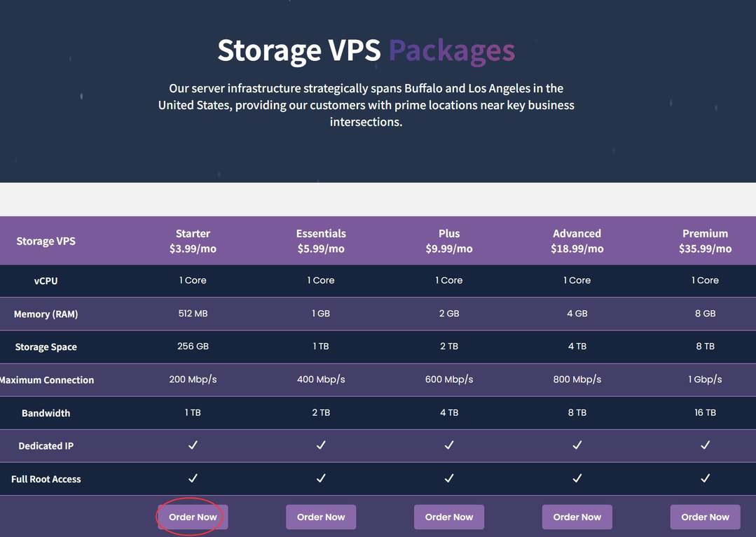Click Order Now for the Essentials plan
The height and width of the screenshot is (537, 756).
[x=321, y=517]
